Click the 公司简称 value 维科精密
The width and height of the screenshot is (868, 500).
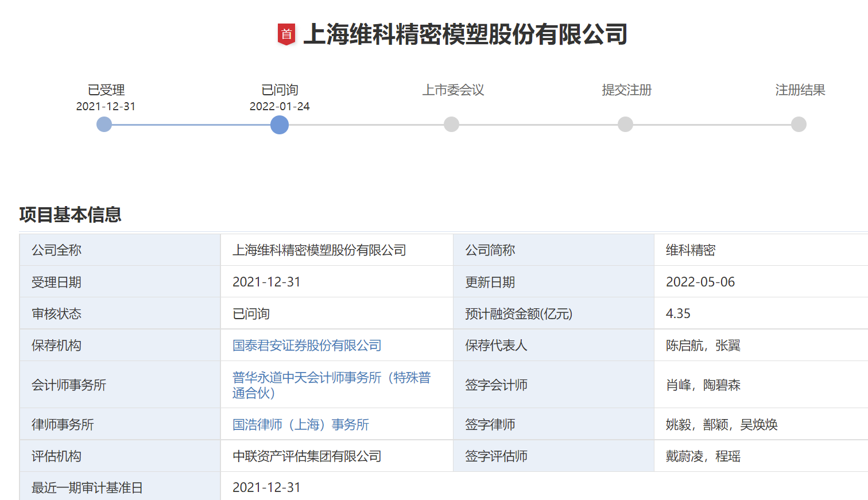pyautogui.click(x=691, y=250)
